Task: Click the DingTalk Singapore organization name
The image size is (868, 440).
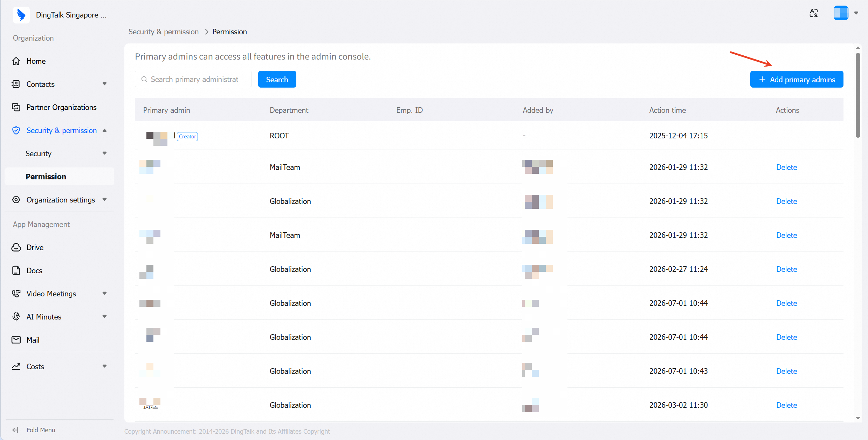Action: 71,15
